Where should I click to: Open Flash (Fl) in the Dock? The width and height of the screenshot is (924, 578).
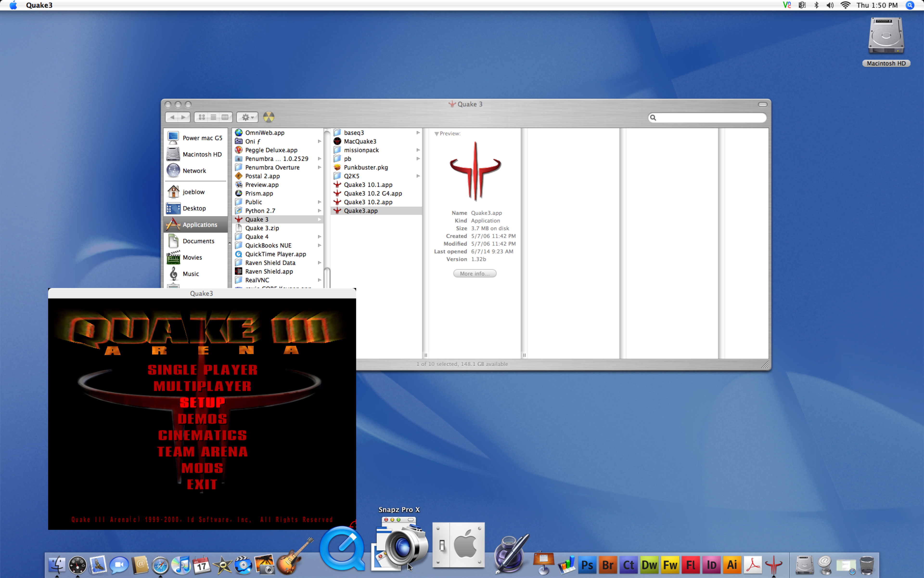691,565
